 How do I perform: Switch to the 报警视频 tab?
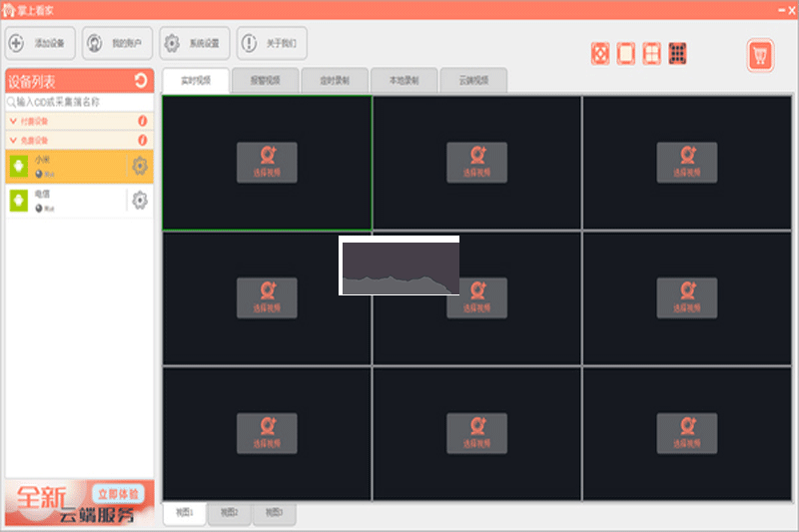[265, 81]
